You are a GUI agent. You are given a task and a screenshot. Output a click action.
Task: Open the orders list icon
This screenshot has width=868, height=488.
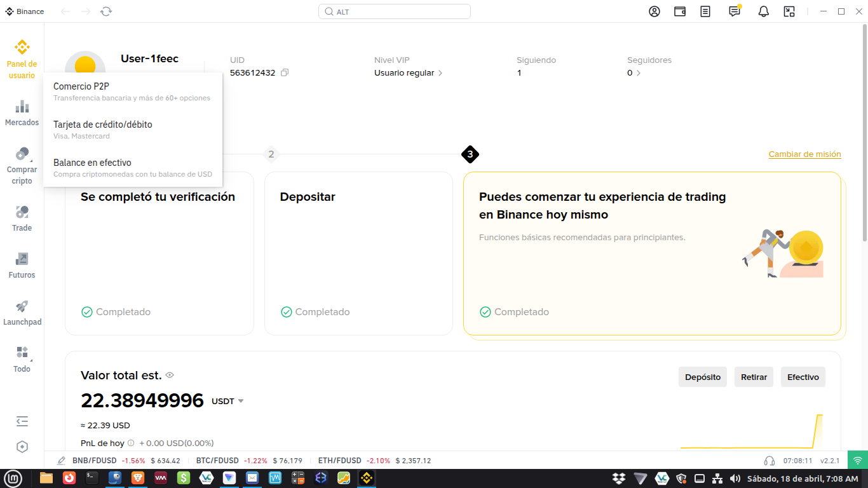pyautogui.click(x=705, y=11)
